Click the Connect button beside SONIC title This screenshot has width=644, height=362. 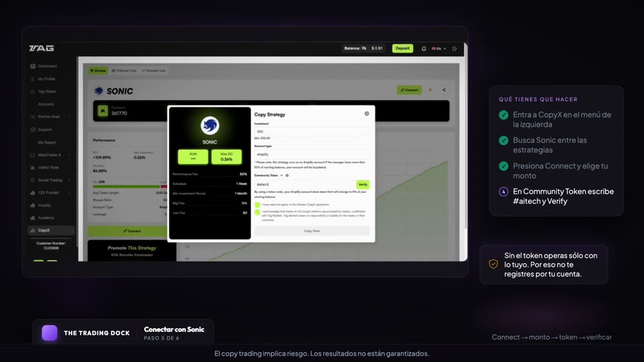point(409,90)
